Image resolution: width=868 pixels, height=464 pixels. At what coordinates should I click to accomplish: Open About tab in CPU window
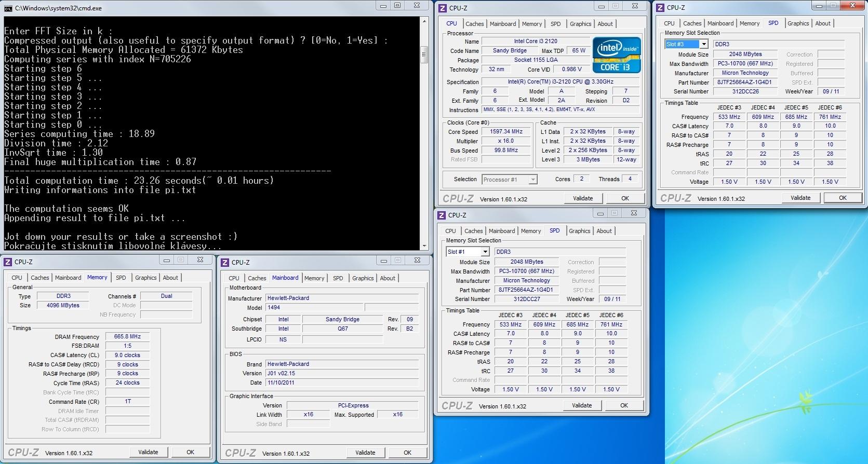(605, 24)
